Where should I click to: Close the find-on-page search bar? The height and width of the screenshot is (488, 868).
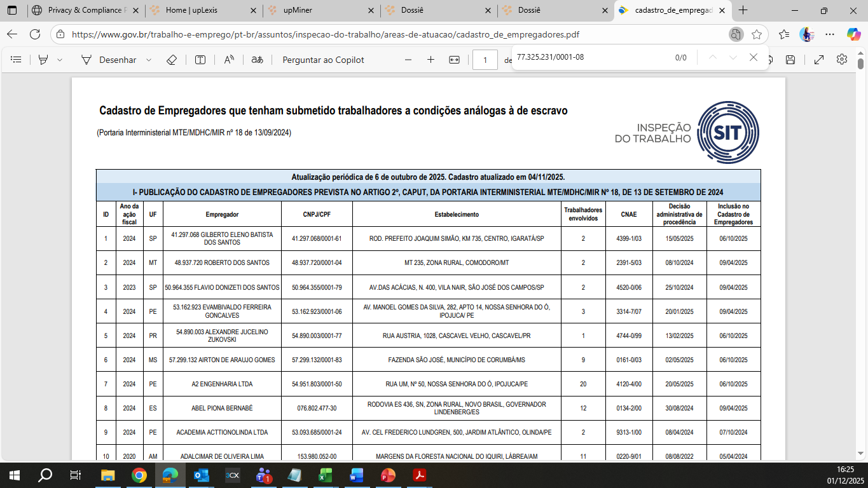pyautogui.click(x=754, y=57)
